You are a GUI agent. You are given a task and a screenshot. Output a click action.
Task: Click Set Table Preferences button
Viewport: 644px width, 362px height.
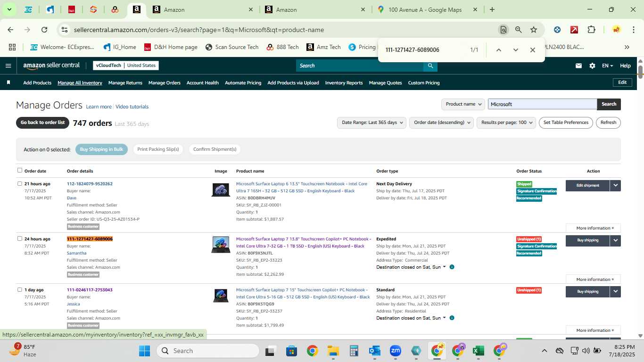tap(566, 123)
